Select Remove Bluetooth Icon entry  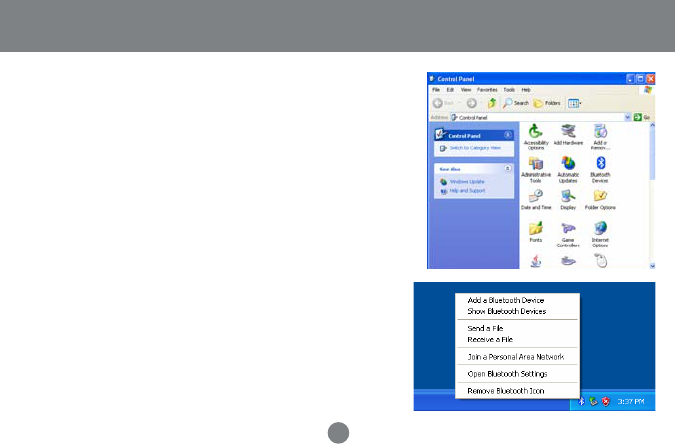point(506,391)
